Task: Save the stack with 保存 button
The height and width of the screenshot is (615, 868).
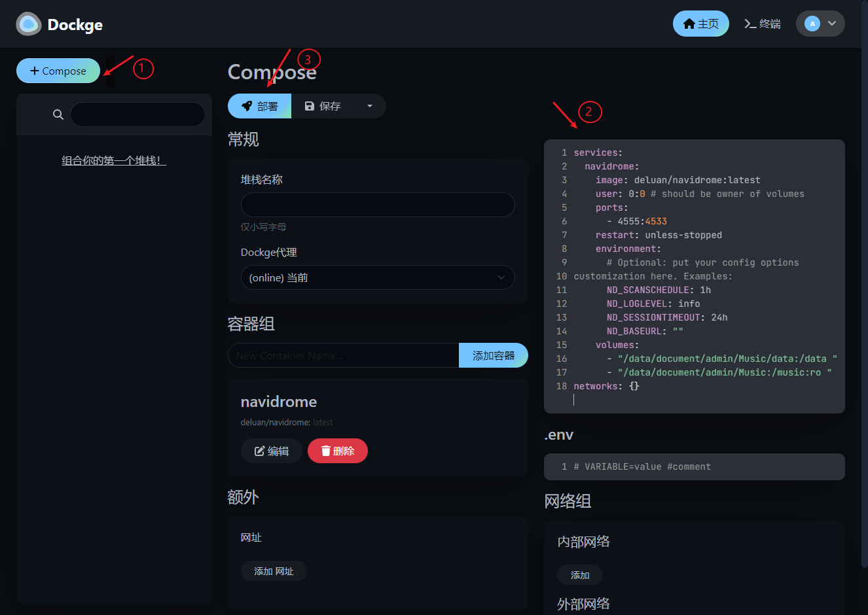Action: (x=323, y=106)
